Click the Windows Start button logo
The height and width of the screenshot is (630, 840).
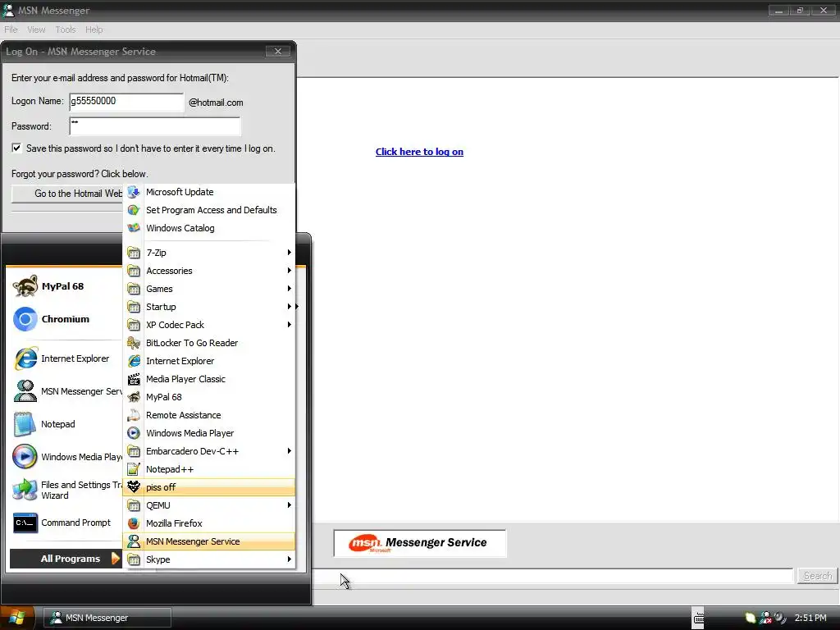[x=17, y=618]
